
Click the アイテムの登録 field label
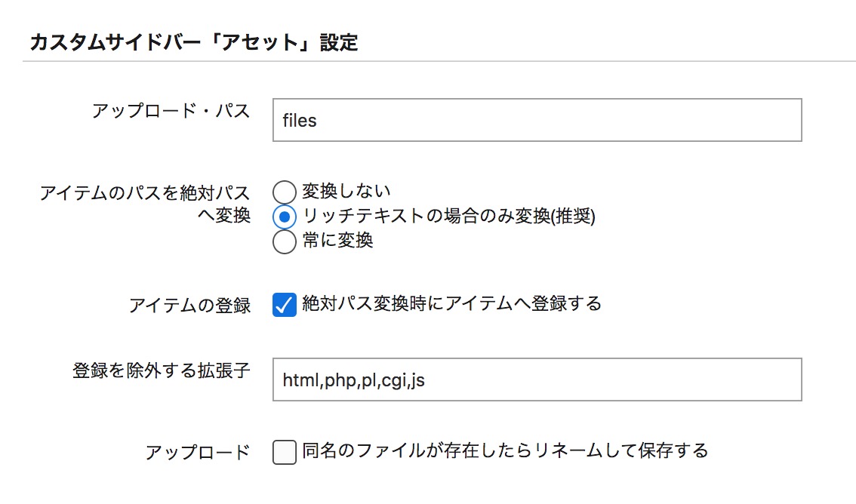tap(190, 306)
